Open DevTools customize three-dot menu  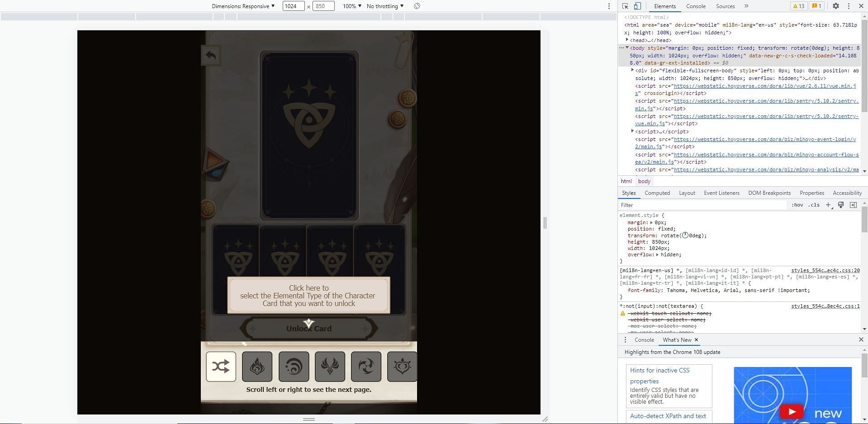pyautogui.click(x=849, y=6)
